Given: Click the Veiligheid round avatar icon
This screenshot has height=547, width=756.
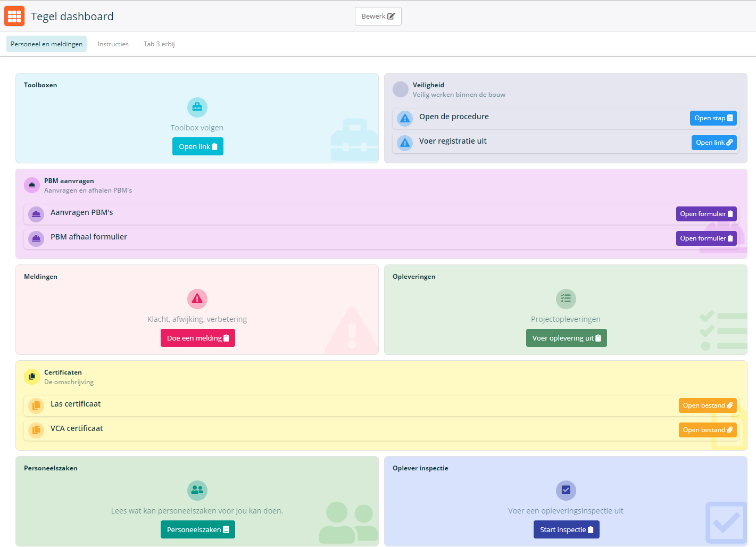Looking at the screenshot, I should point(401,89).
